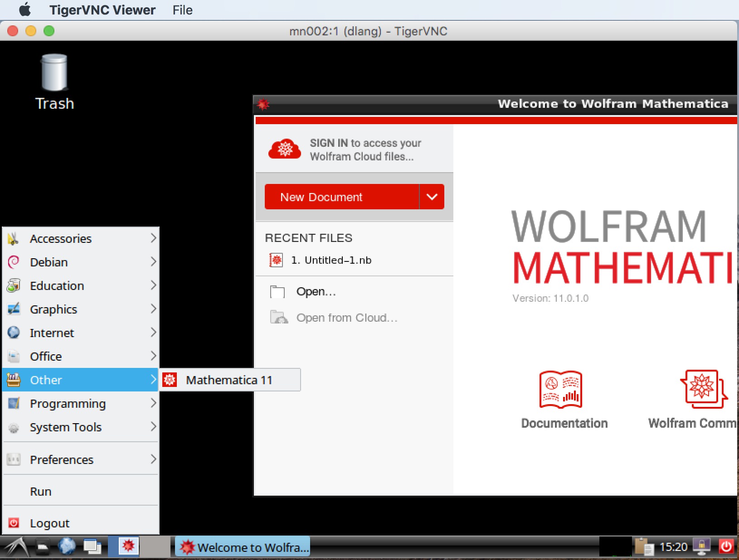Click the red Logout power icon in menu
This screenshot has height=560, width=739.
pyautogui.click(x=14, y=523)
